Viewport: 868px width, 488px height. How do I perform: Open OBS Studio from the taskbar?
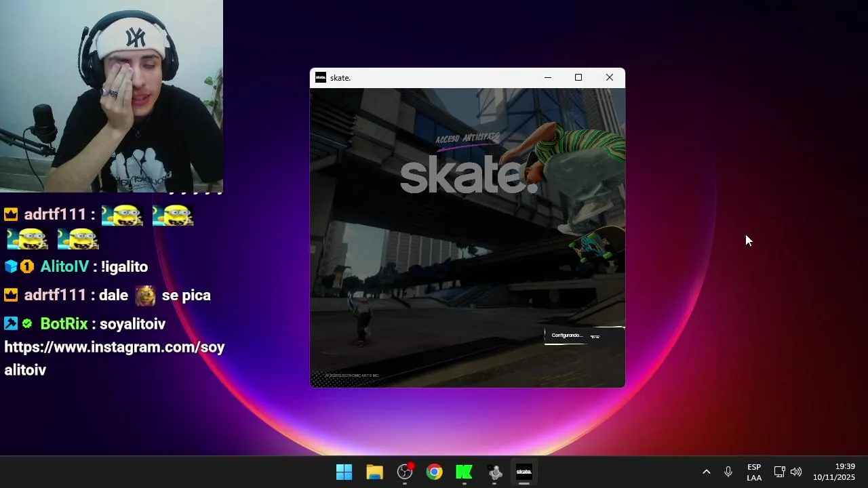(405, 472)
